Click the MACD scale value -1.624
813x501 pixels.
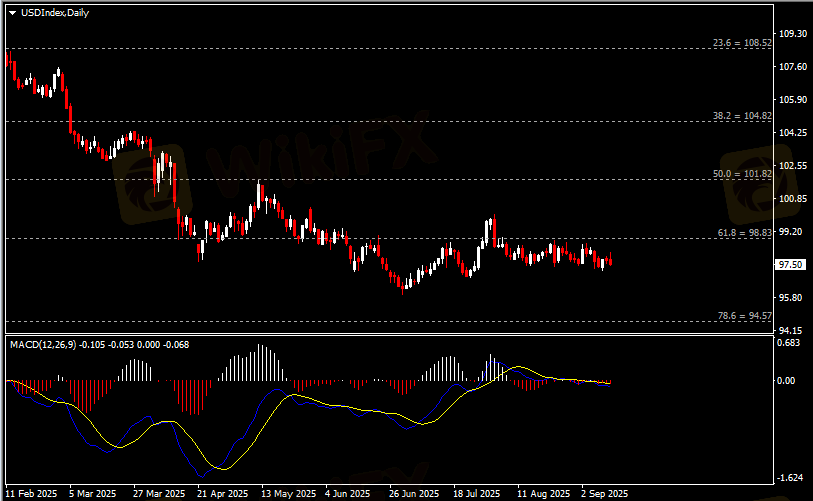click(790, 478)
